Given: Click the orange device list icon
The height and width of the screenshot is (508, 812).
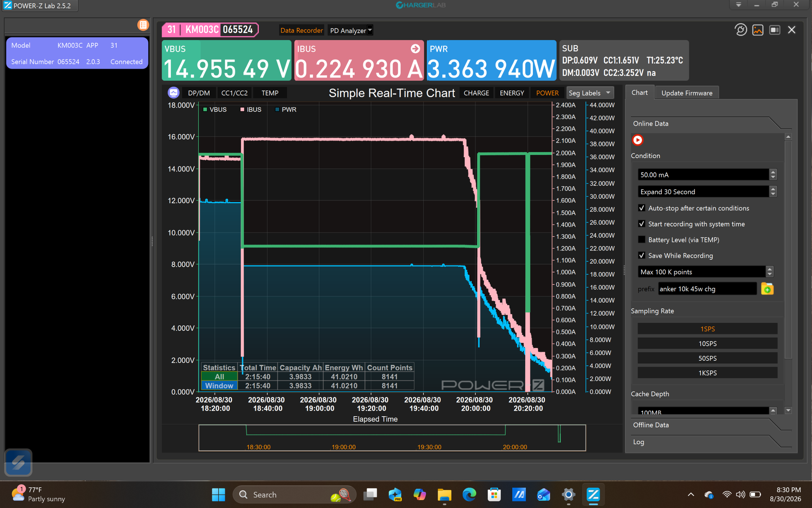Looking at the screenshot, I should pos(143,25).
